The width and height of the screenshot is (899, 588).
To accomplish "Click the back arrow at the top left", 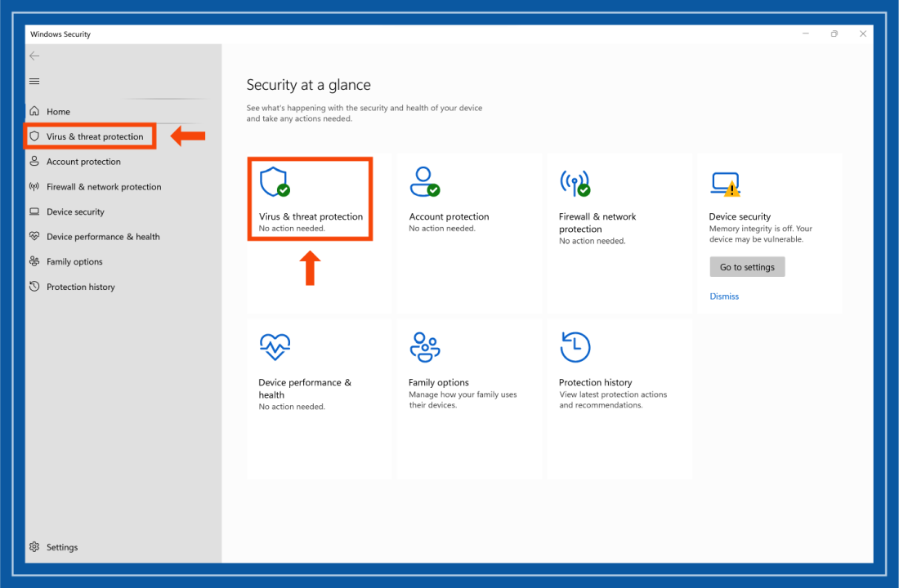I will (x=34, y=56).
